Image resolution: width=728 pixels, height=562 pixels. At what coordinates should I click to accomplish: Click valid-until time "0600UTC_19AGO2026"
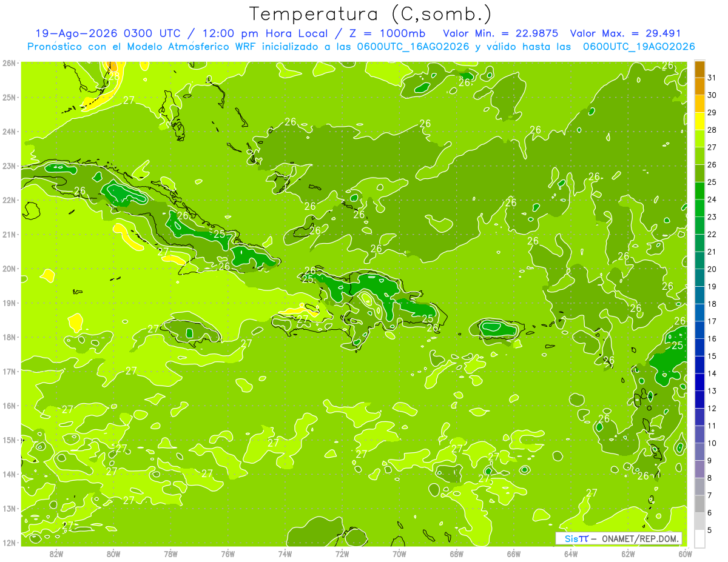click(639, 47)
